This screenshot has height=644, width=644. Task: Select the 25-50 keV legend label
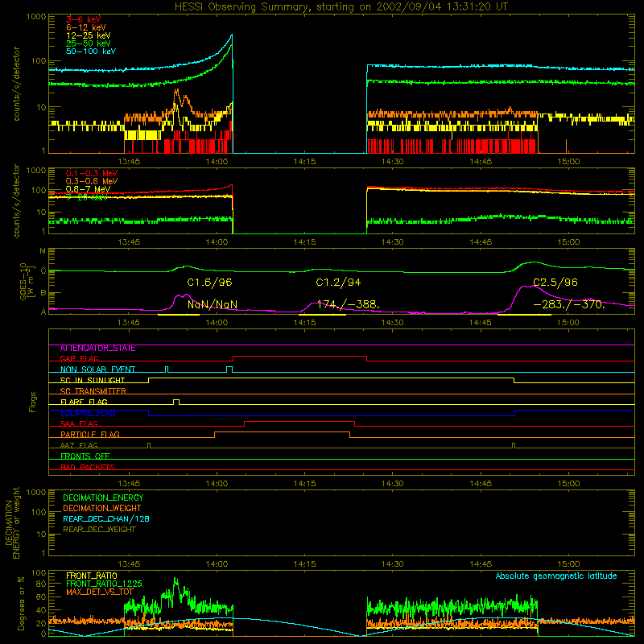[x=88, y=43]
